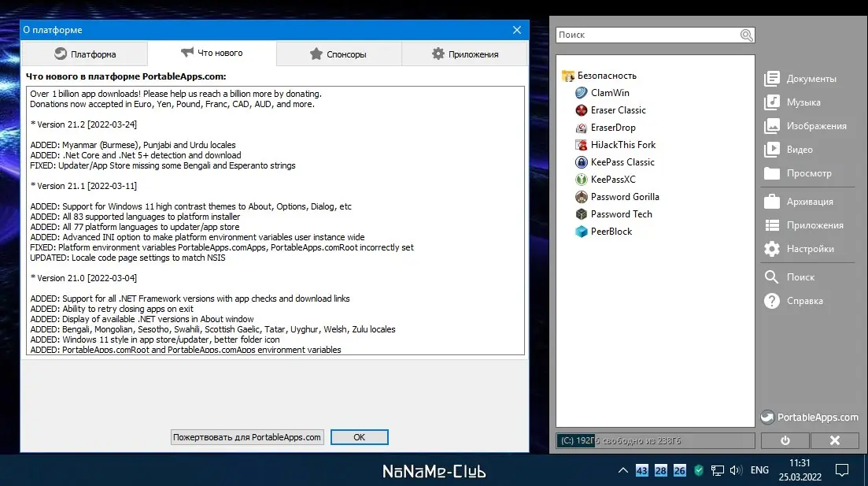Viewport: 868px width, 486px height.
Task: Open the Документы folder shortcut
Action: pos(800,79)
